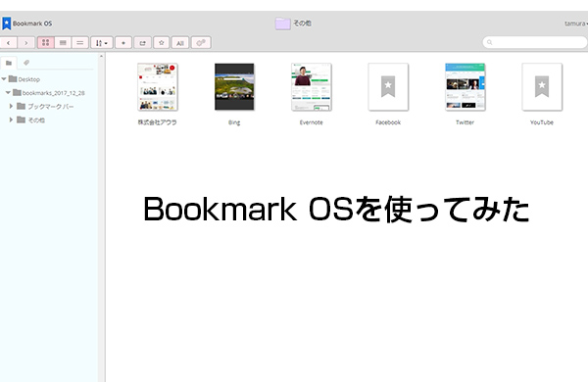Go forward with the right arrow button

(x=25, y=43)
